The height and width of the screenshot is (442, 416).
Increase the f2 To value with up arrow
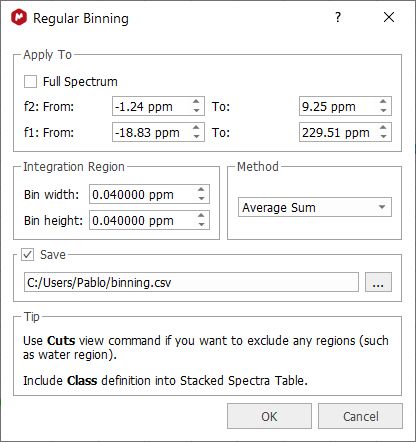[x=383, y=102]
